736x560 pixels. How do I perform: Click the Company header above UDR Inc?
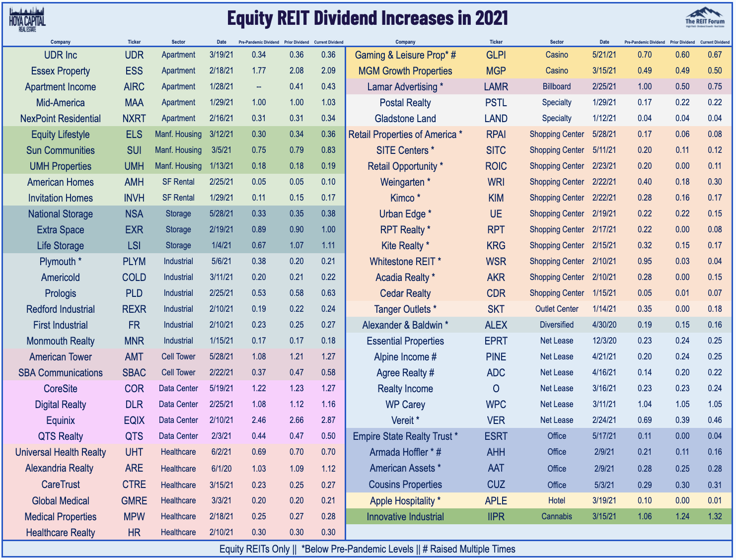[x=61, y=42]
